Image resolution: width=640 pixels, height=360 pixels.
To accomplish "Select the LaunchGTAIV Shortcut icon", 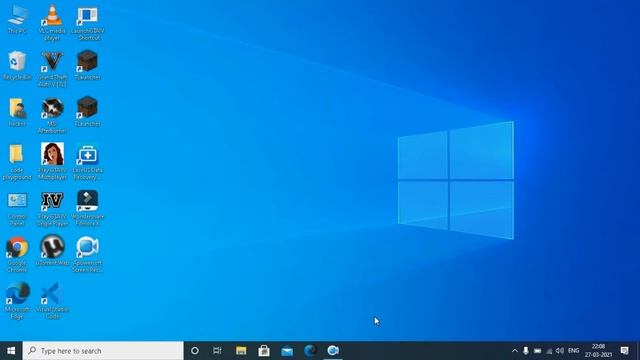I will [x=87, y=22].
